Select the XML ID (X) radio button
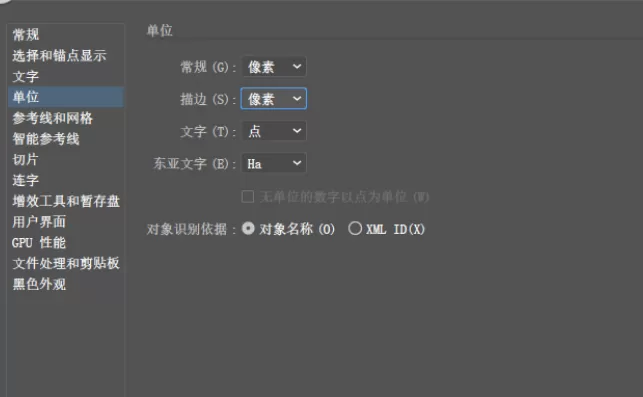Screen dimensions: 643x397 (x=355, y=228)
